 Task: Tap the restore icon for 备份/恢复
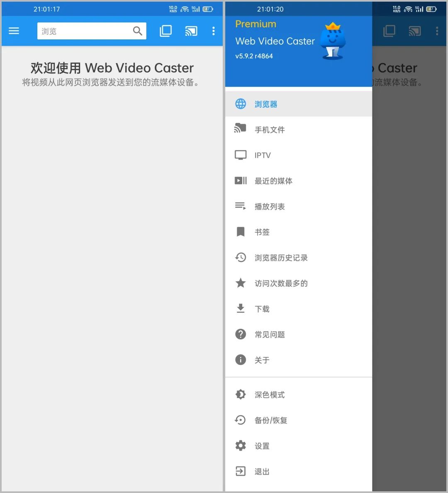[x=240, y=420]
